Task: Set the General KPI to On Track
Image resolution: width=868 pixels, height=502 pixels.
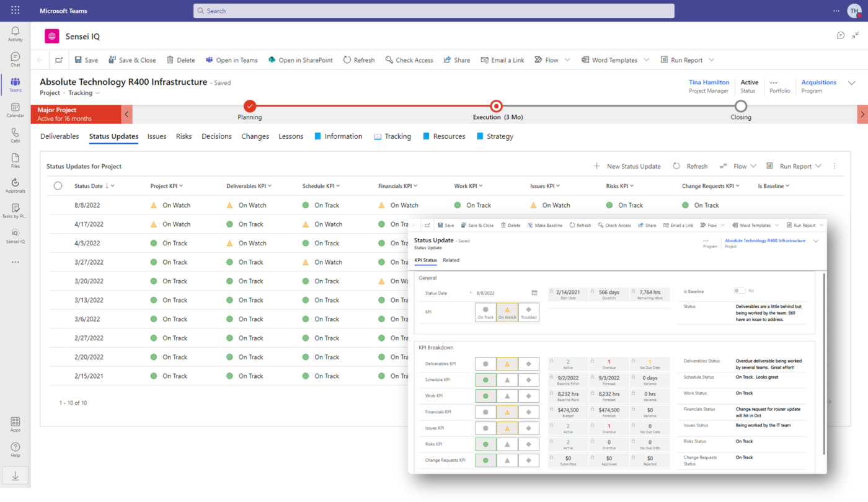Action: pyautogui.click(x=485, y=312)
